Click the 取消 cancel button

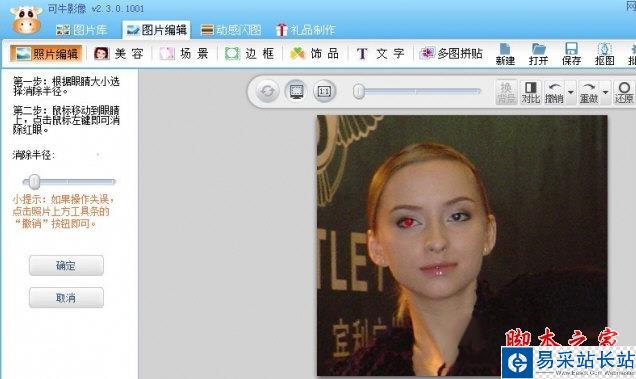66,298
